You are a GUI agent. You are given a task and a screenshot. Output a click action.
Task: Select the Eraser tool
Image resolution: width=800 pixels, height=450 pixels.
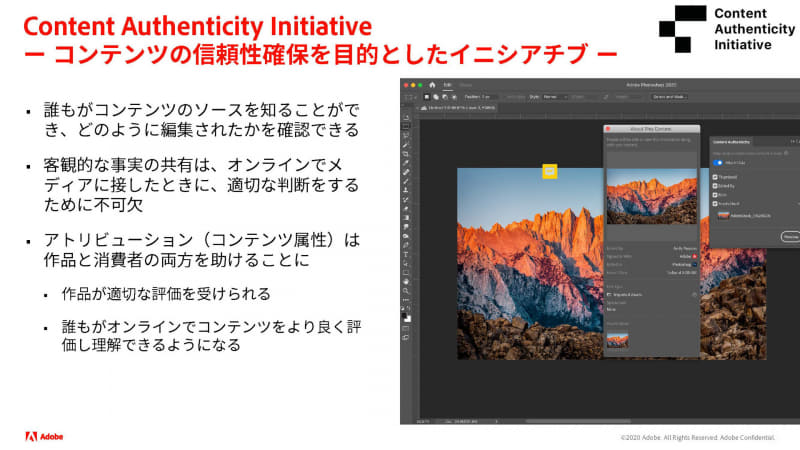pyautogui.click(x=406, y=209)
